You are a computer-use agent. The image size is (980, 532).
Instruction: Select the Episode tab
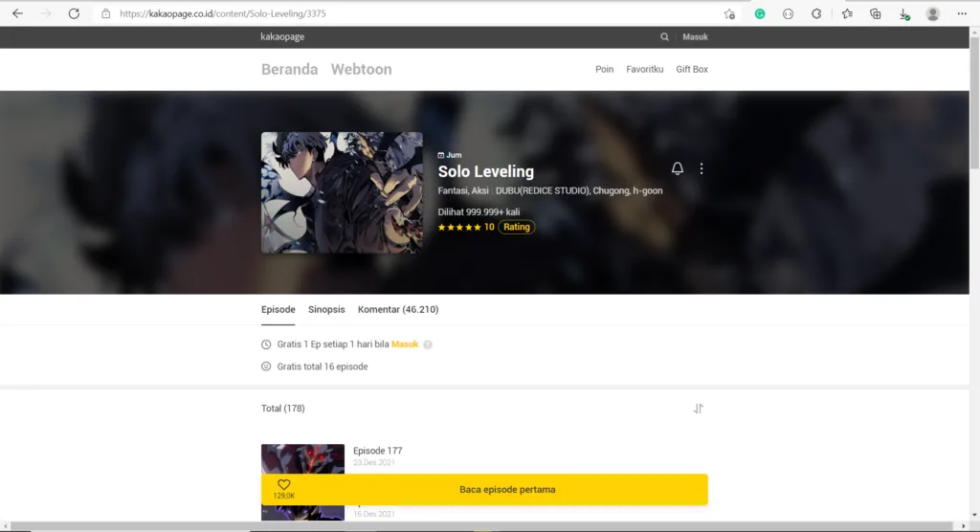[278, 309]
